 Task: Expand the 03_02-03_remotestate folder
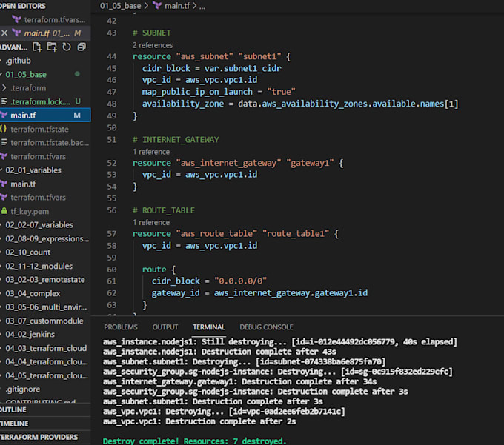point(45,280)
